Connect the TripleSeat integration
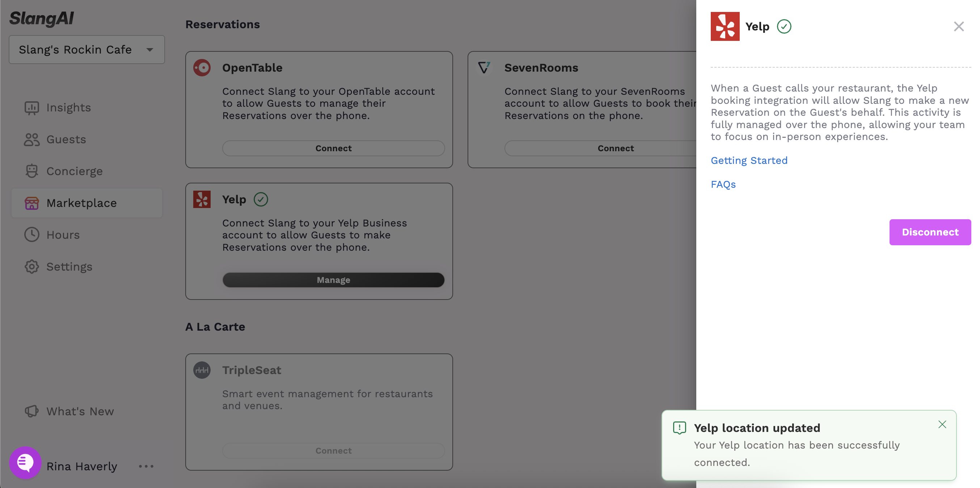The width and height of the screenshot is (980, 488). [333, 451]
